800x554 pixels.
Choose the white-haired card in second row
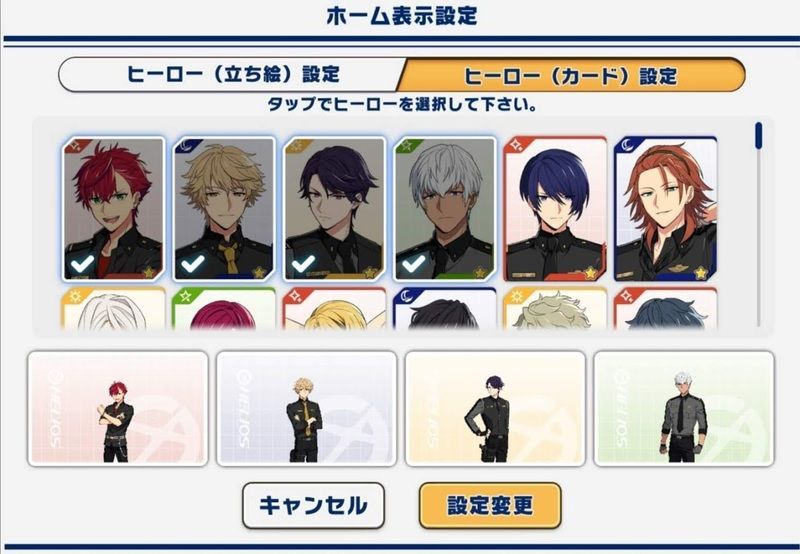click(113, 308)
